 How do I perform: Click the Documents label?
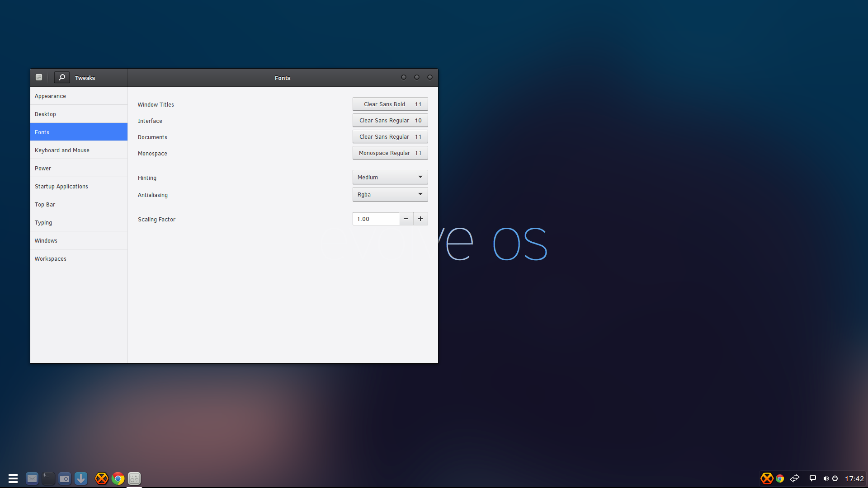click(152, 137)
